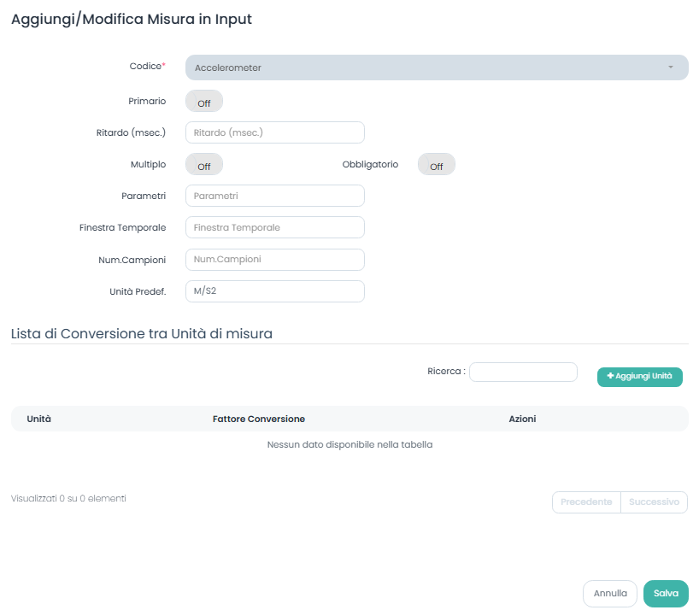
Task: Save the form with Salva
Action: [666, 594]
